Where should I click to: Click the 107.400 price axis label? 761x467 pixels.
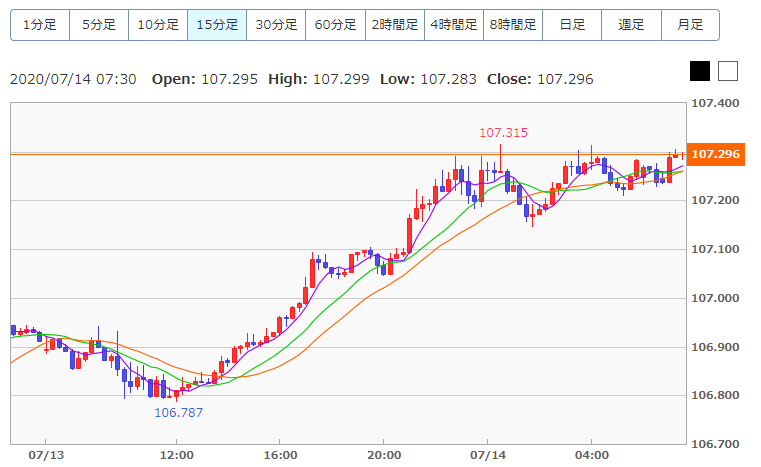pos(715,103)
